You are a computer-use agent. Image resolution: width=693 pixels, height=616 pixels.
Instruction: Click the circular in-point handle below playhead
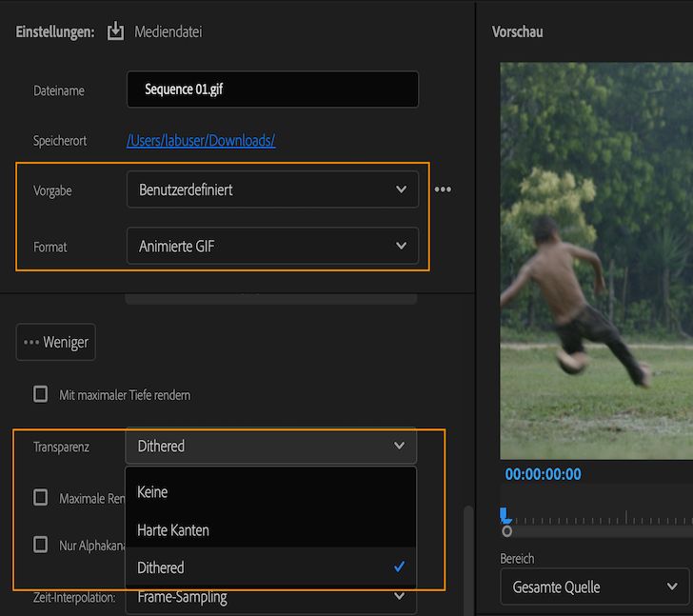(507, 531)
